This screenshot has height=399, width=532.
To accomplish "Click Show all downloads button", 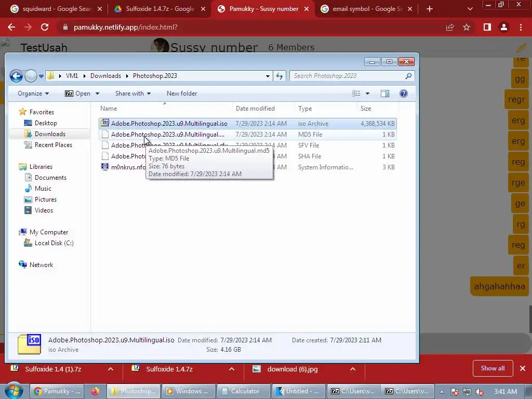I will pos(493,368).
